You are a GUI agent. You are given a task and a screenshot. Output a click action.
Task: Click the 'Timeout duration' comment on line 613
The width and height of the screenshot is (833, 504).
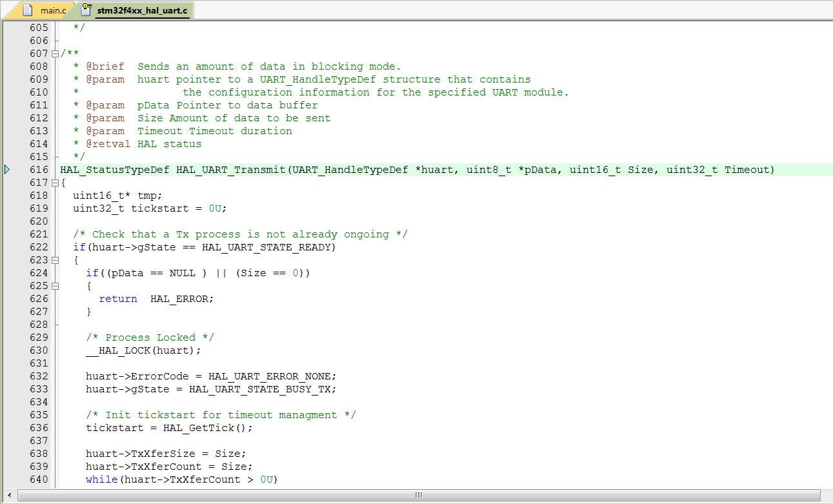click(240, 131)
